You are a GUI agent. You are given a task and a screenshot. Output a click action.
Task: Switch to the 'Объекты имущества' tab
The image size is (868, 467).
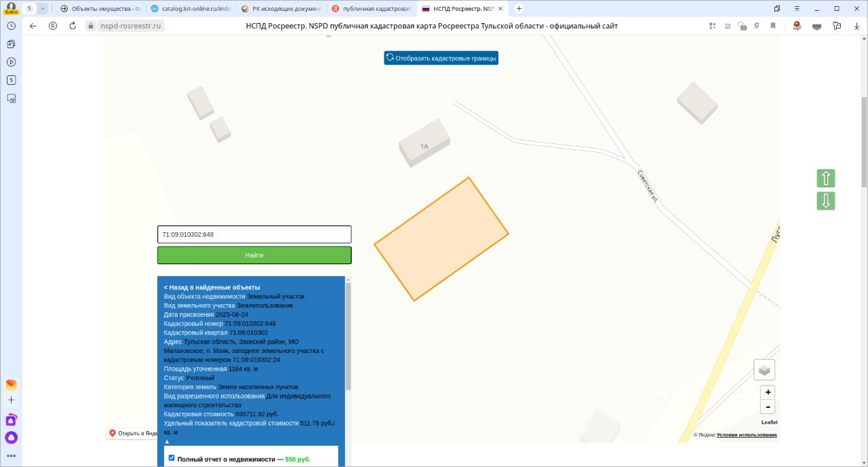pos(100,8)
